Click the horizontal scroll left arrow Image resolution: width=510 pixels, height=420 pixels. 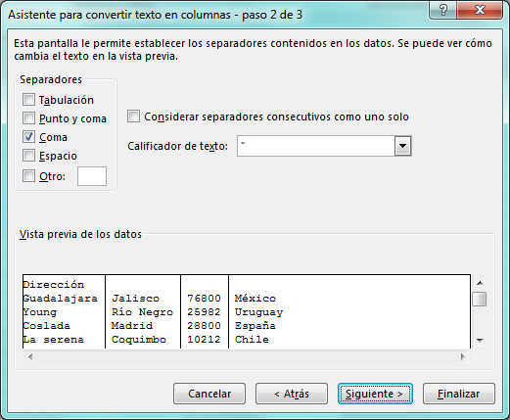[30, 356]
